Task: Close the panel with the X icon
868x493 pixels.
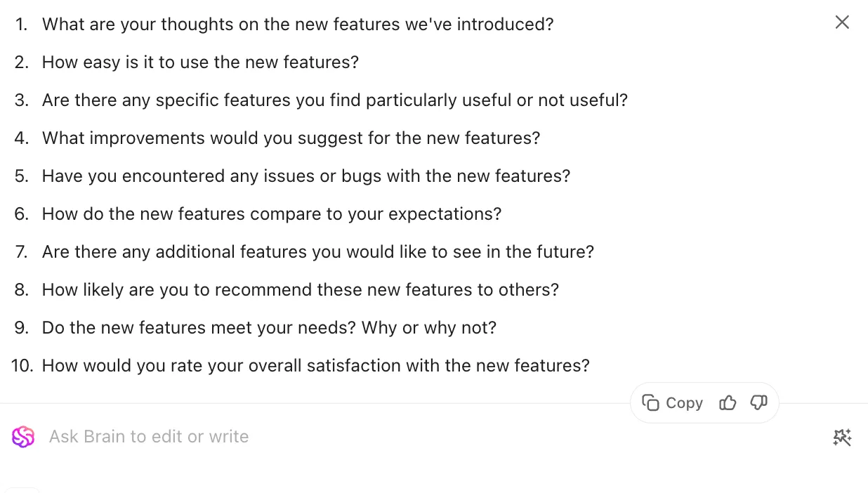Action: [842, 22]
